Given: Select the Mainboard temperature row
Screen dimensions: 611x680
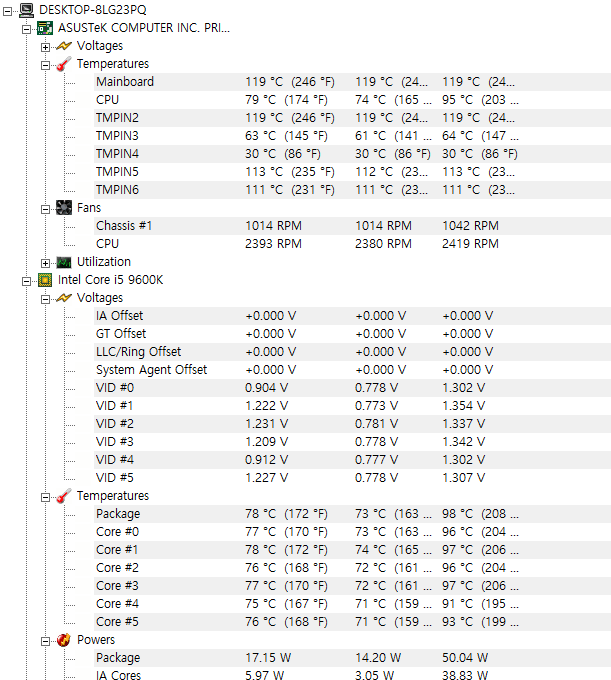Looking at the screenshot, I should 125,82.
